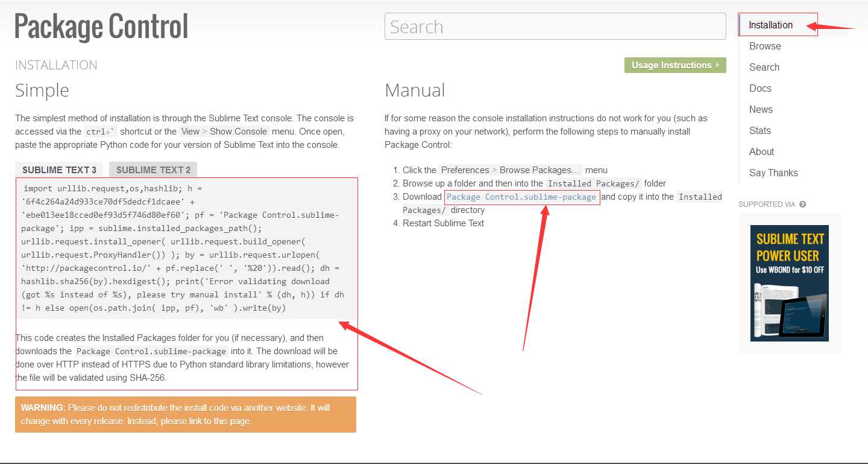Open the Docs nav link

click(x=760, y=88)
